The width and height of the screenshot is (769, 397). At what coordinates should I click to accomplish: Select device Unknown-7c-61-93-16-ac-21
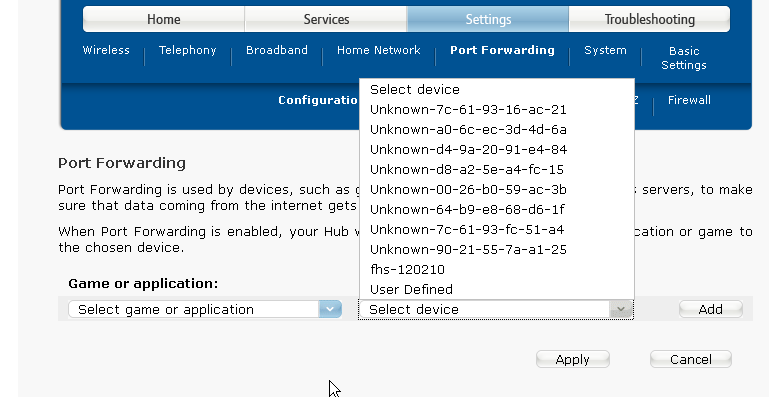pyautogui.click(x=497, y=109)
